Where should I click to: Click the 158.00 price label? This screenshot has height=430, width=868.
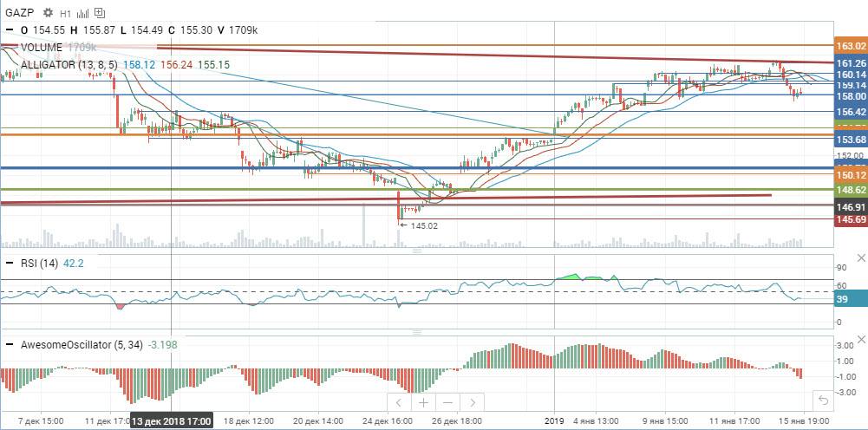click(x=851, y=95)
